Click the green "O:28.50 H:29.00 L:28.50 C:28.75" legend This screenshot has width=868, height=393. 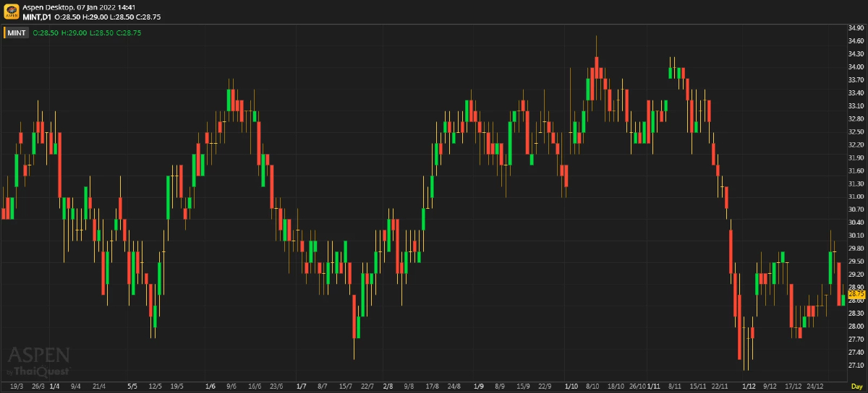86,33
